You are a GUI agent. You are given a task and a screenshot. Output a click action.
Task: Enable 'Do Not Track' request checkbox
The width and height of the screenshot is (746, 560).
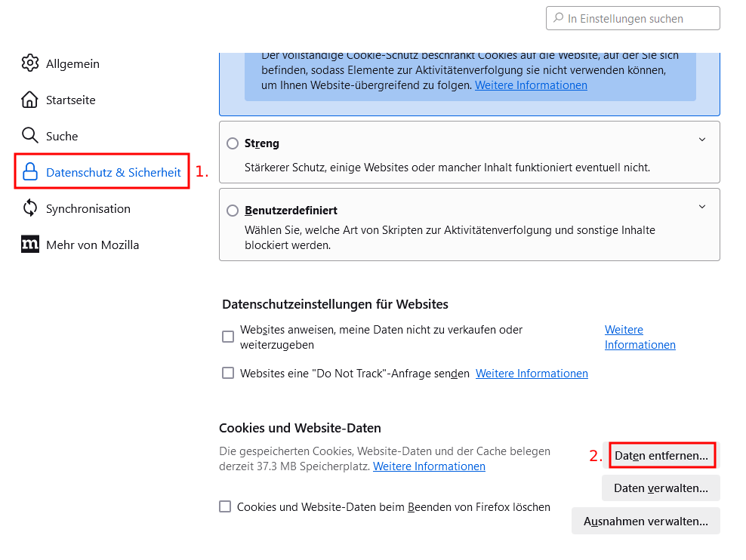pos(228,373)
